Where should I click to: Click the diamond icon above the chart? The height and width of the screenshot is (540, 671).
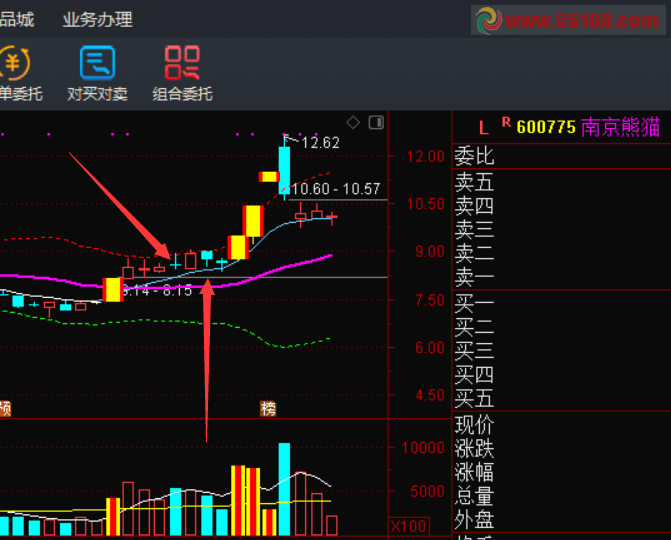[x=352, y=123]
